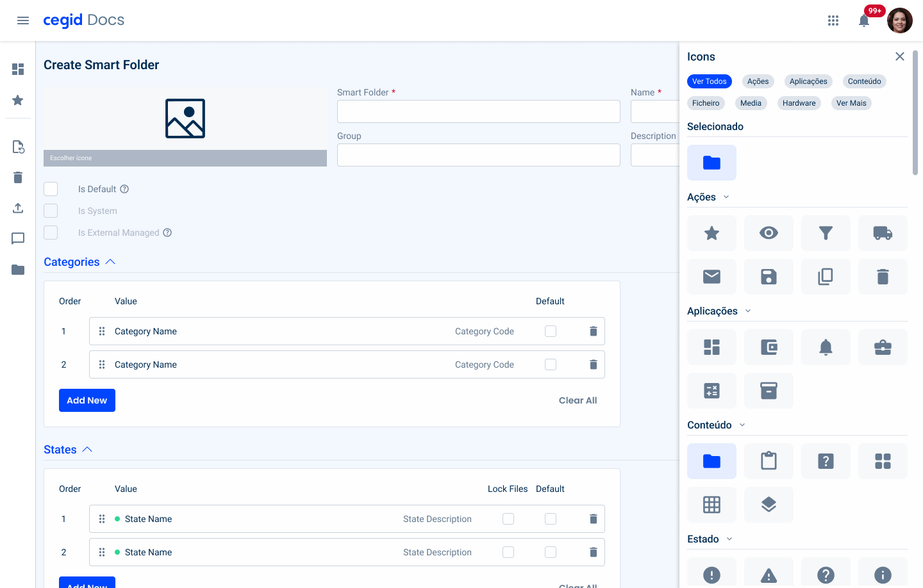Viewport: 923px width, 588px height.
Task: Enable the Is Default checkbox
Action: coord(51,189)
